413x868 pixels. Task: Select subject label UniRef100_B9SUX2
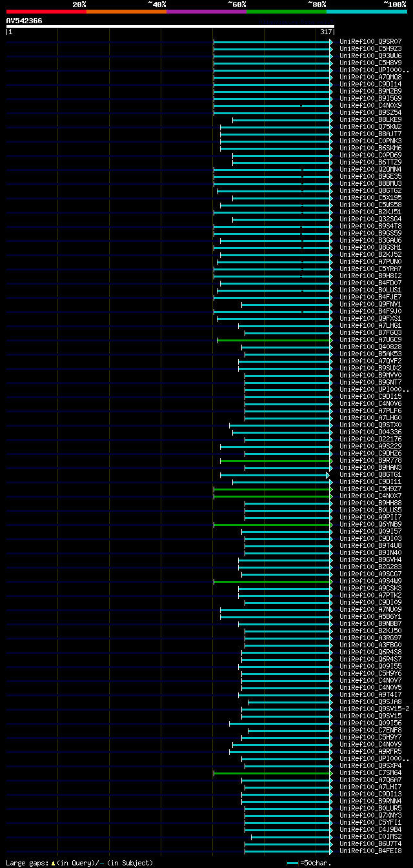point(370,368)
